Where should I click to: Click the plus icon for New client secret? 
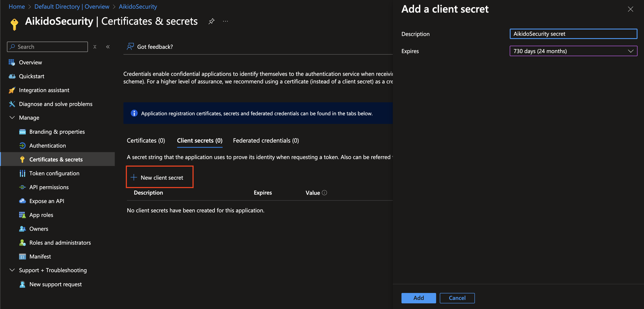click(x=134, y=177)
